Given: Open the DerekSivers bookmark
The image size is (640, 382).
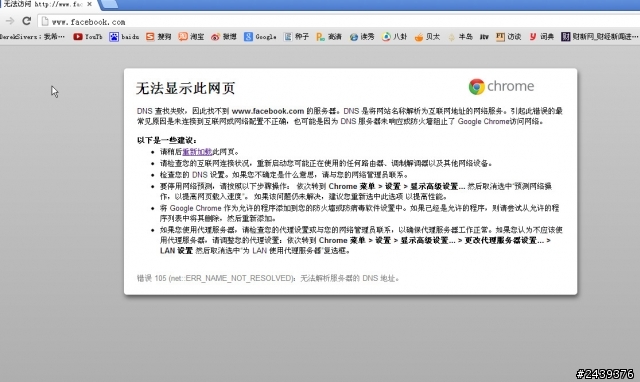Looking at the screenshot, I should tap(32, 37).
